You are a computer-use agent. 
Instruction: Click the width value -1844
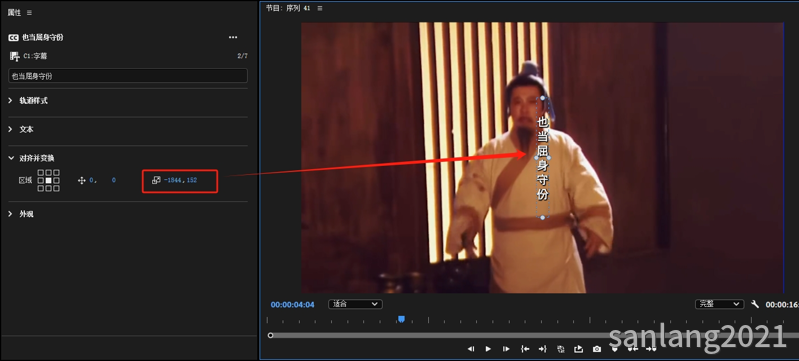click(174, 180)
